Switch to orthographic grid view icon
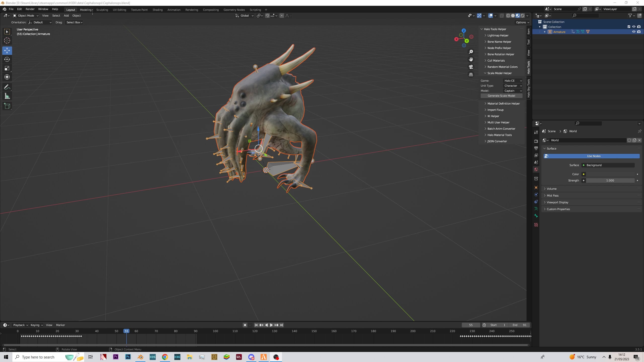The image size is (644, 362). (471, 75)
